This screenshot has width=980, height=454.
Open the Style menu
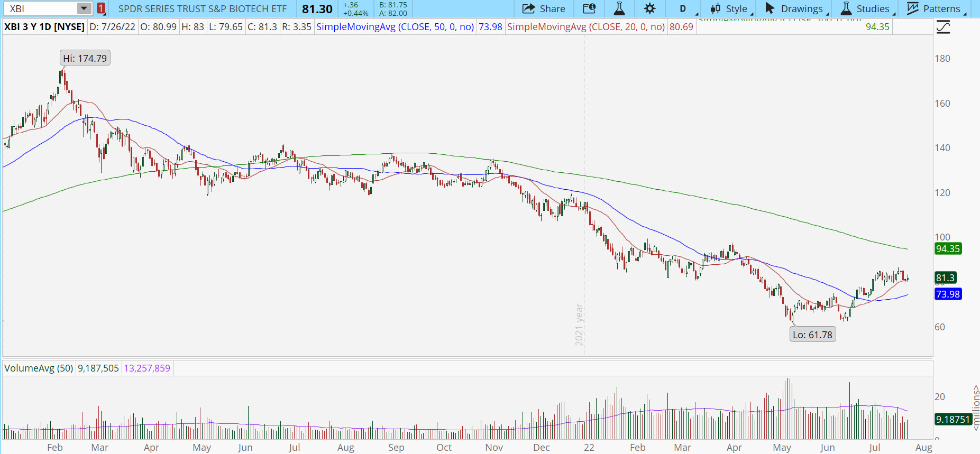[x=731, y=8]
